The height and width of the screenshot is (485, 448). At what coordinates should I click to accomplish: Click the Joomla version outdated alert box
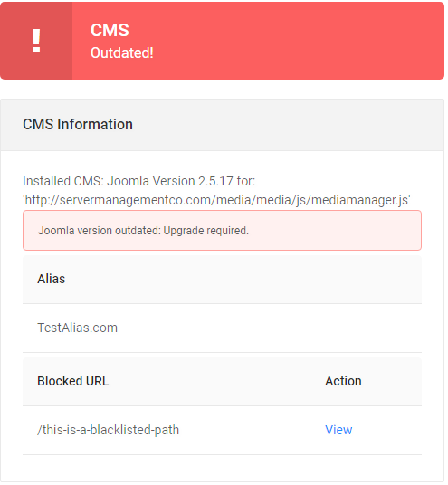[x=222, y=231]
